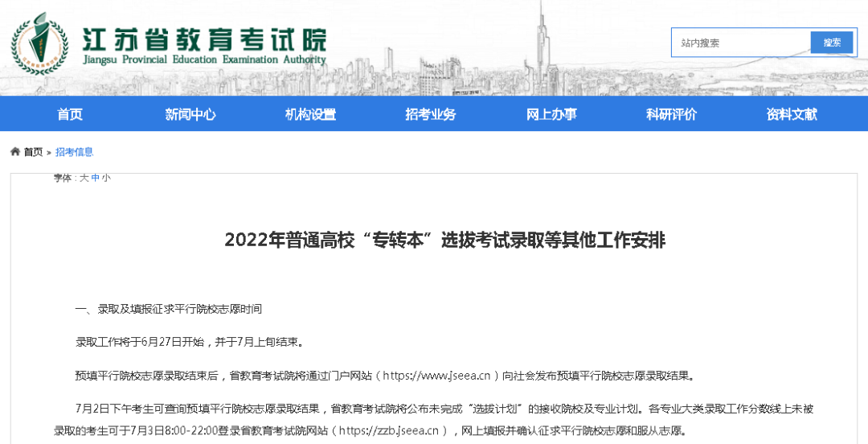The image size is (868, 444).
Task: Click the 站内搜索 search input field
Action: (x=741, y=43)
